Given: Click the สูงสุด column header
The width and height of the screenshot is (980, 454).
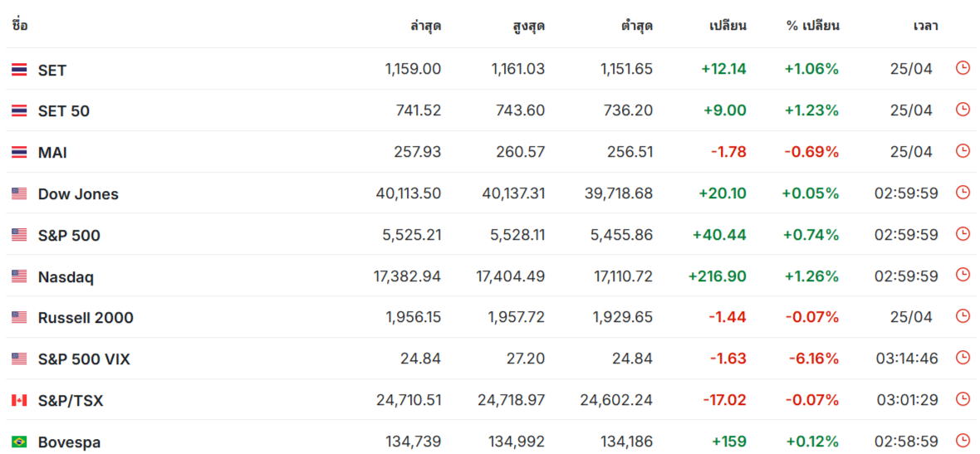Looking at the screenshot, I should [x=528, y=27].
